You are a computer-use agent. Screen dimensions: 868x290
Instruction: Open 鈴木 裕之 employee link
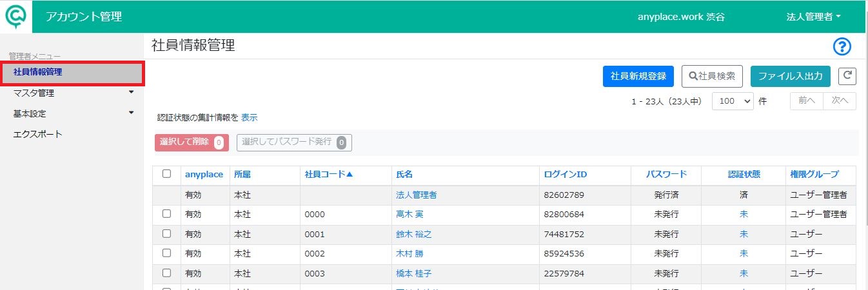[x=414, y=235]
